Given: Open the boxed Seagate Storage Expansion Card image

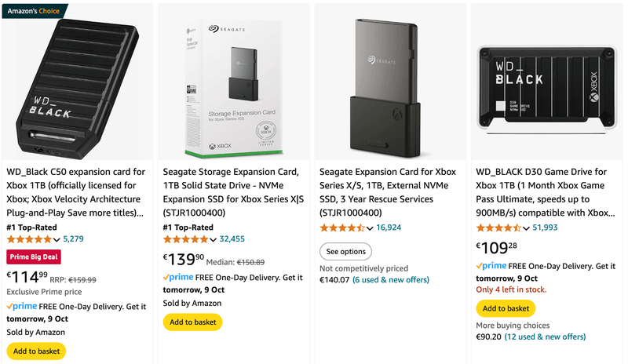Looking at the screenshot, I should click(233, 82).
